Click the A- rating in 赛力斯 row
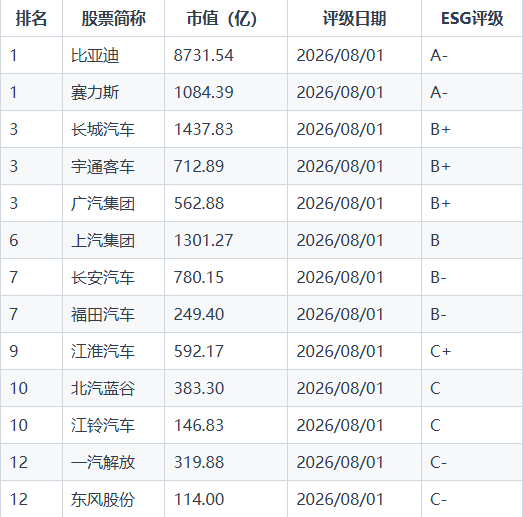This screenshot has height=517, width=523. pos(439,92)
